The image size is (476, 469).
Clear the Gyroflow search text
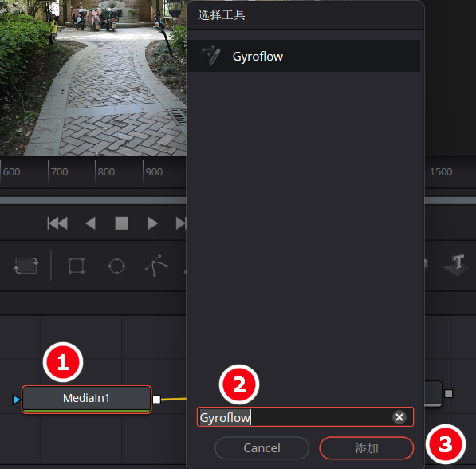click(x=399, y=417)
